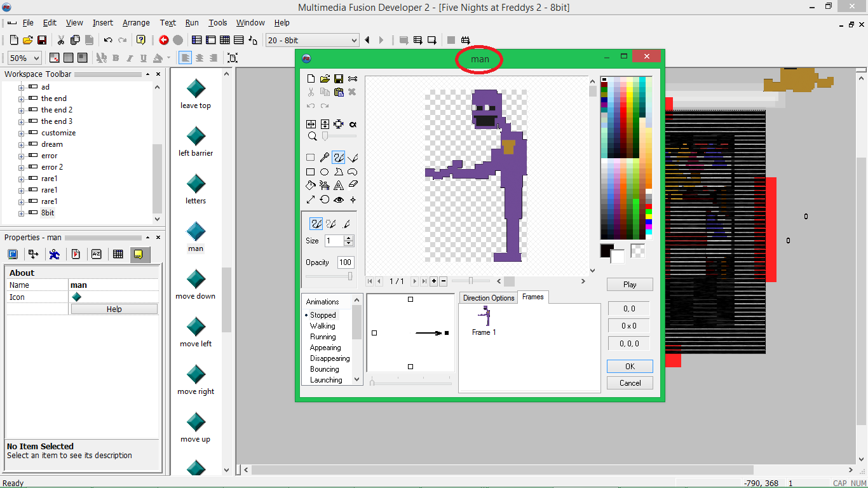Select the Frame 1 thumbnail

(484, 321)
